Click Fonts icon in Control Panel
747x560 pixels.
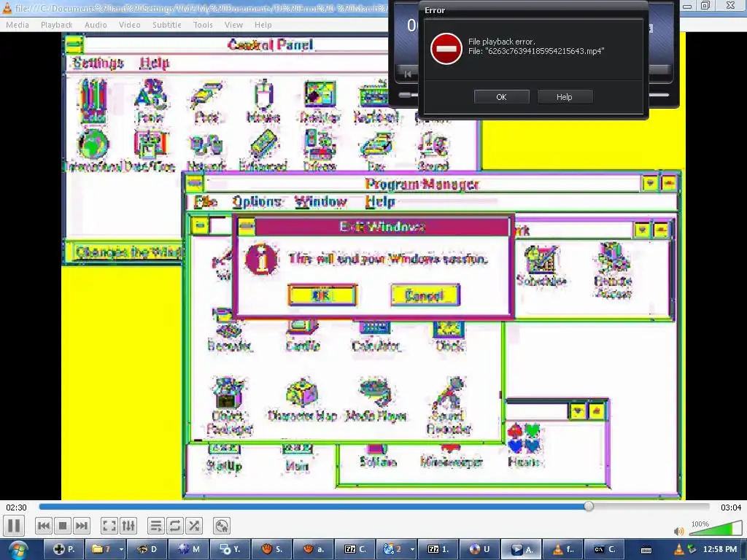pyautogui.click(x=150, y=101)
